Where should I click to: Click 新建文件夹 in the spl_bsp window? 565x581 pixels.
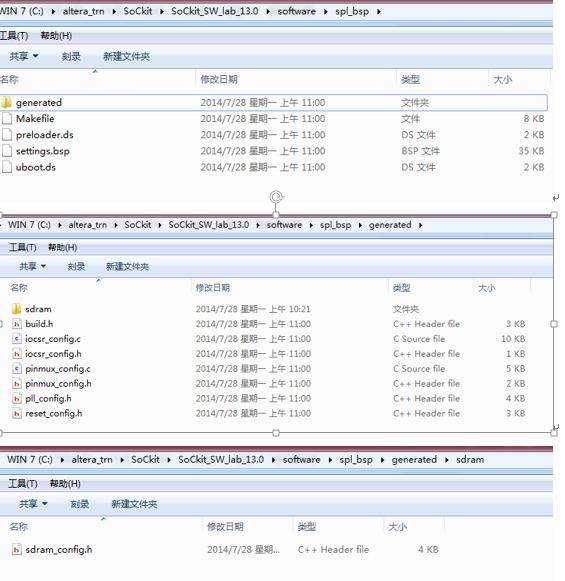click(x=126, y=56)
